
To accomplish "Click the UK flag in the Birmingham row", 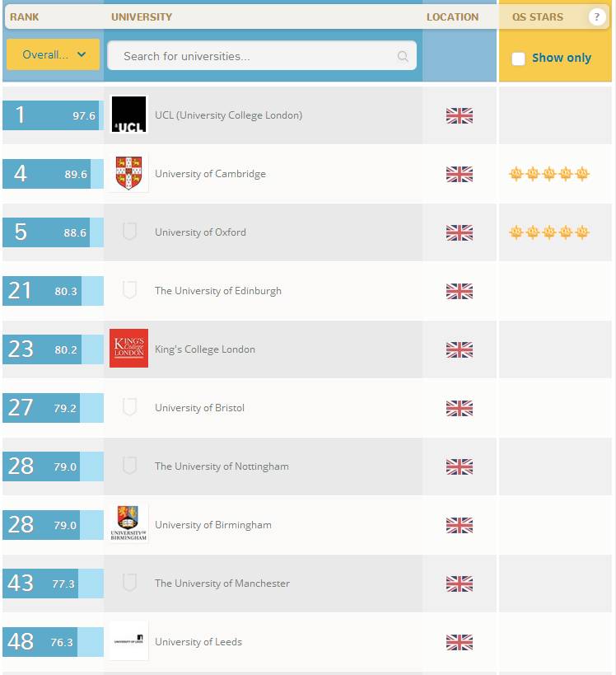I will coord(460,525).
